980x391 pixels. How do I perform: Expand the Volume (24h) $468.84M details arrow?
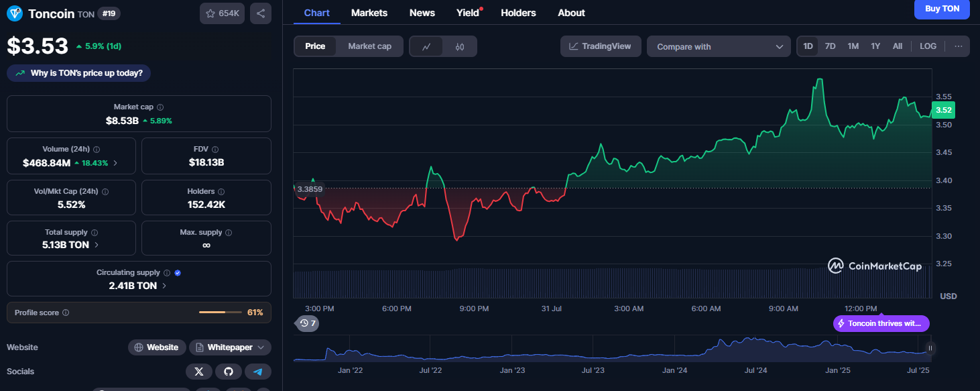[x=115, y=163]
